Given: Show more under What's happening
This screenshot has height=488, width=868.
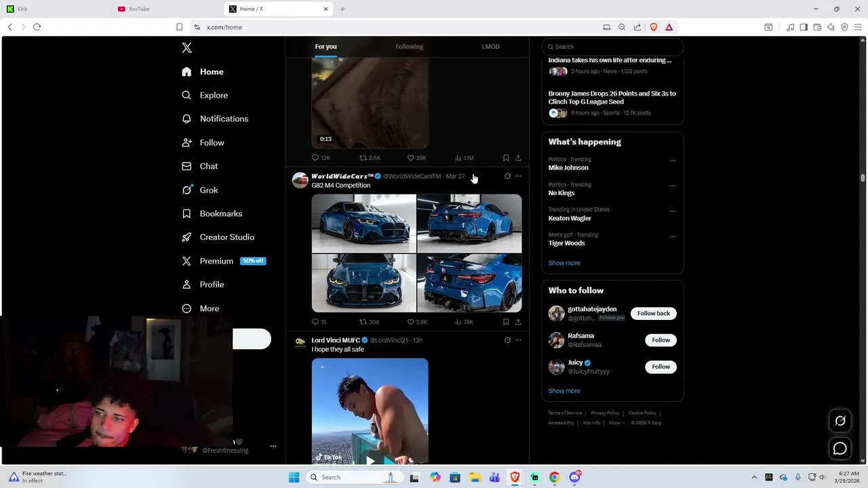Looking at the screenshot, I should pyautogui.click(x=564, y=263).
